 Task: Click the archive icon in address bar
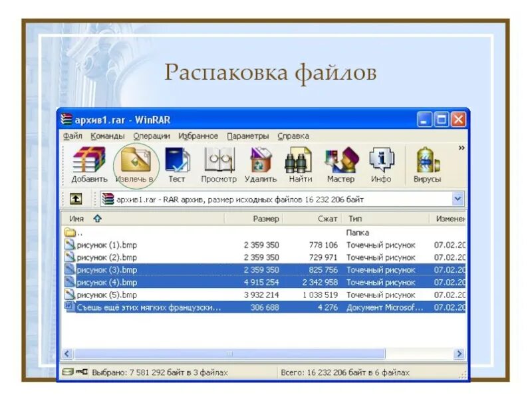tap(108, 199)
